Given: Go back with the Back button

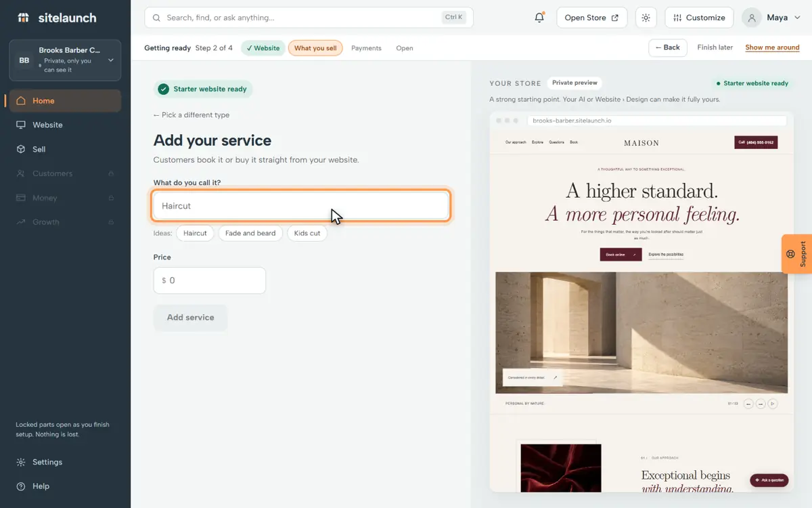Looking at the screenshot, I should (x=668, y=47).
